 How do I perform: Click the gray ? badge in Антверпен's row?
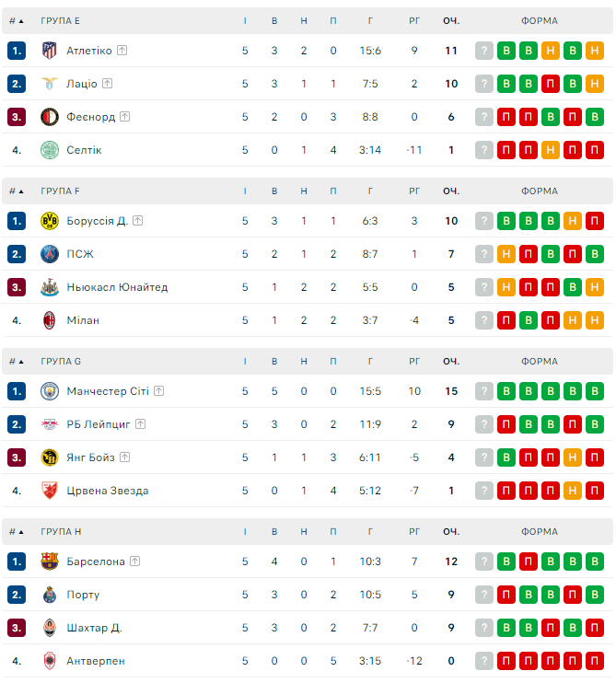point(484,661)
